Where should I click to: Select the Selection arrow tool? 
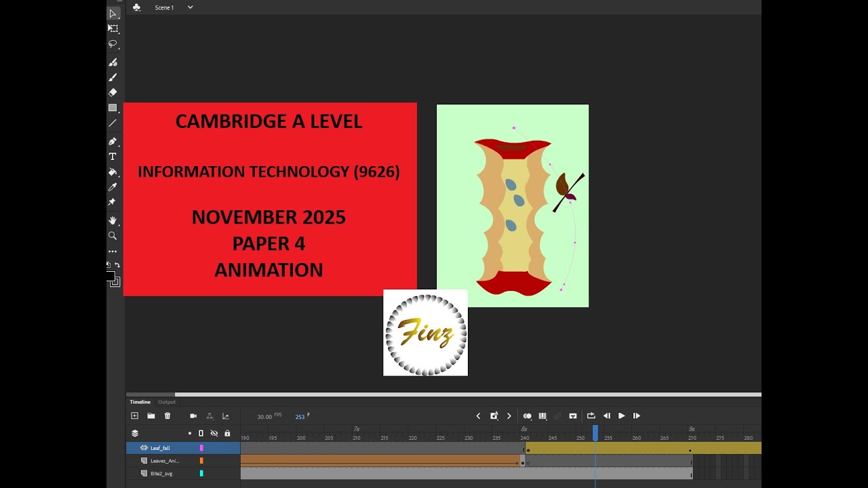click(113, 14)
